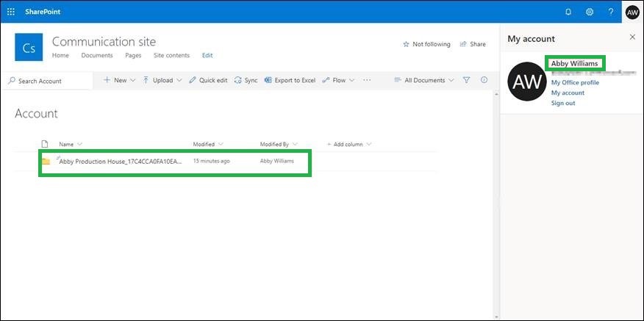Image resolution: width=644 pixels, height=321 pixels.
Task: Click the Abby Williams account name
Action: (575, 64)
